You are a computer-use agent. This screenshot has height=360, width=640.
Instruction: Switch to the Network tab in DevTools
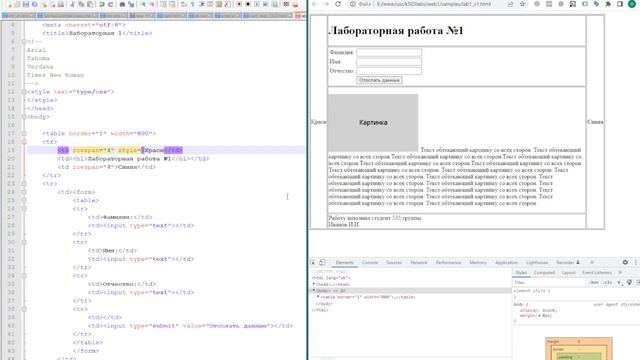coord(419,262)
